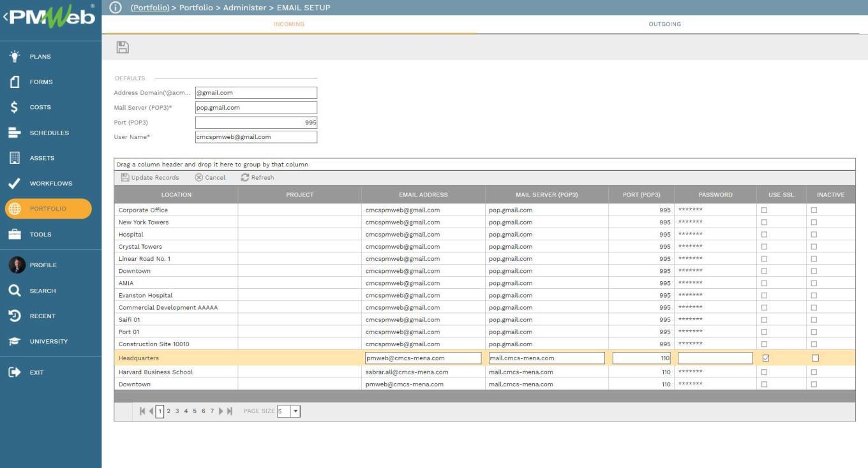The width and height of the screenshot is (868, 468).
Task: Select the Commercial Development AAAAA row
Action: coord(484,308)
